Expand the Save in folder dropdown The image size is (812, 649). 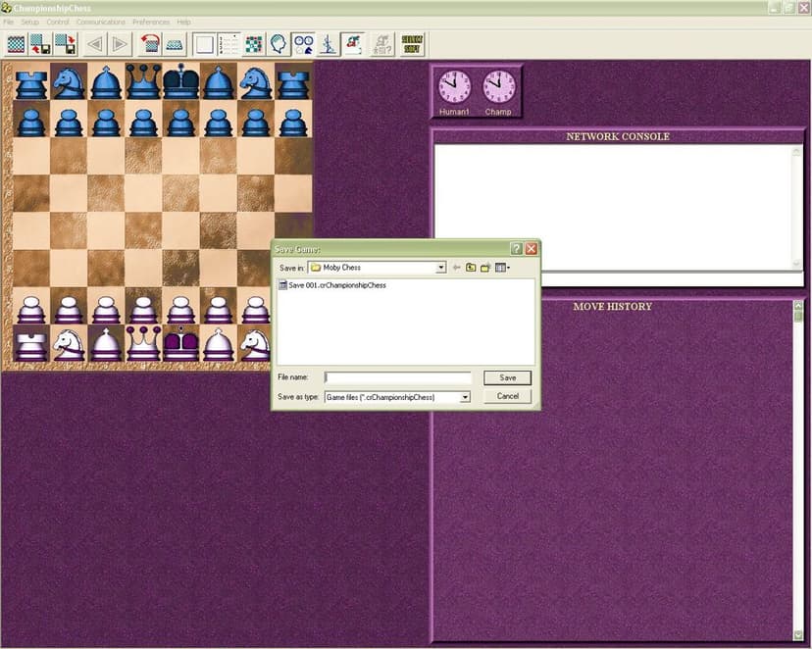point(440,268)
